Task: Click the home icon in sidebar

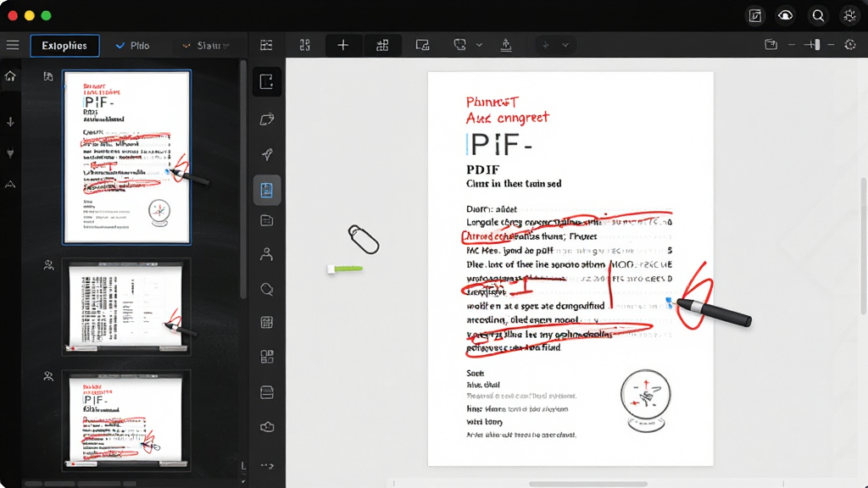Action: pyautogui.click(x=10, y=75)
